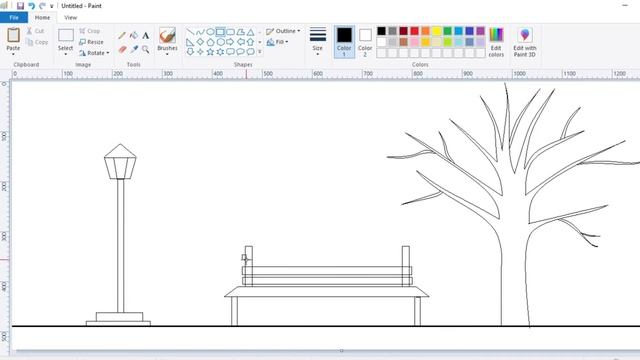
Task: Expand the Shapes gallery more arrow
Action: (x=260, y=52)
